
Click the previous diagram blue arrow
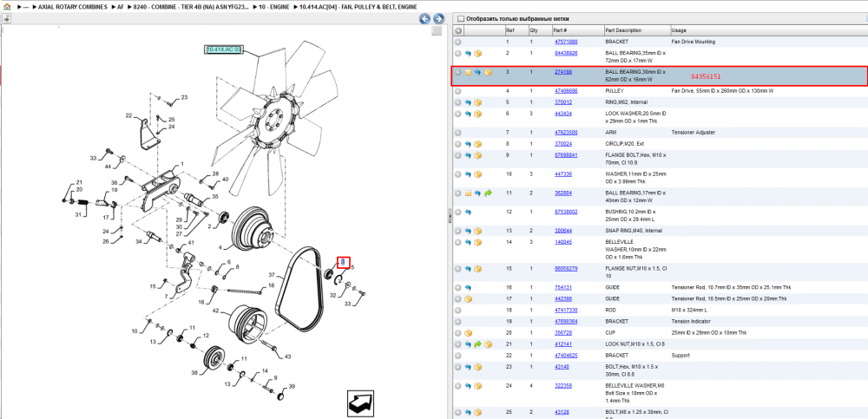(424, 18)
